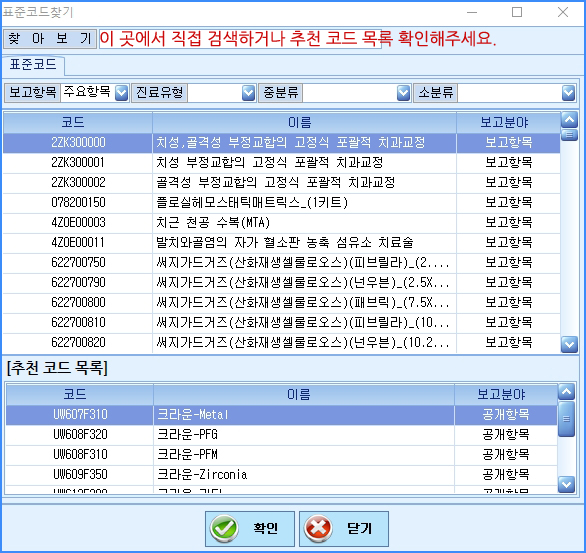
Task: Click recommended list scroll-down arrow
Action: click(566, 484)
